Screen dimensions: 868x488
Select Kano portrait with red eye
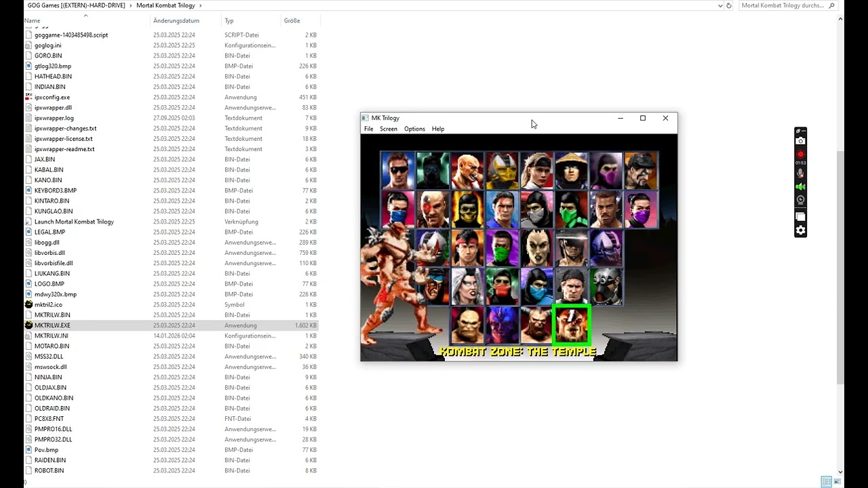pyautogui.click(x=433, y=209)
